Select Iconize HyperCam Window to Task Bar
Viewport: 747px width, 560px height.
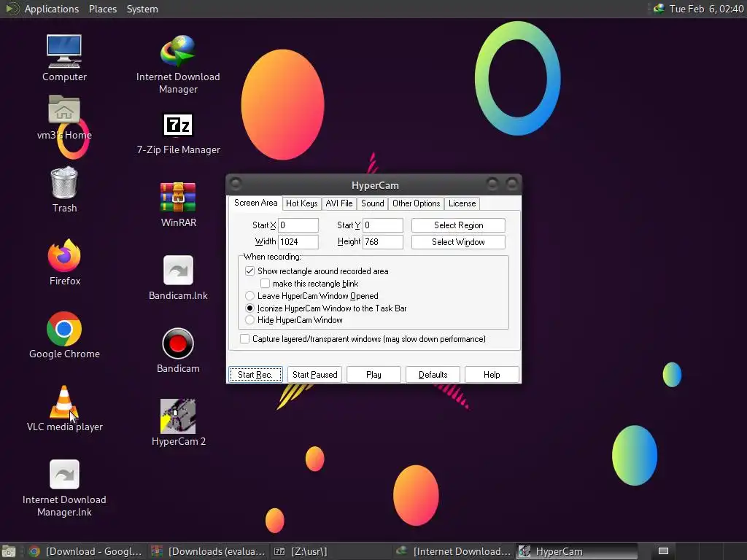click(249, 308)
